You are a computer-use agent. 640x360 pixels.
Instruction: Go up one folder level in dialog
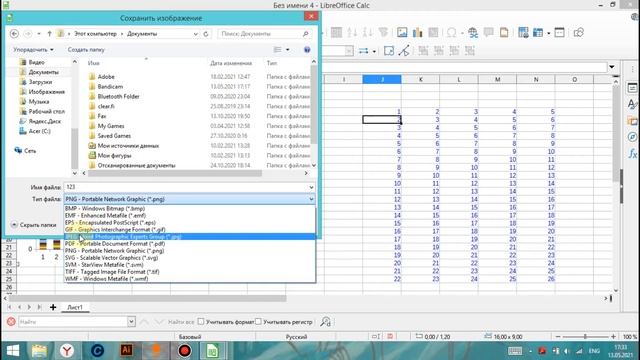[49, 33]
